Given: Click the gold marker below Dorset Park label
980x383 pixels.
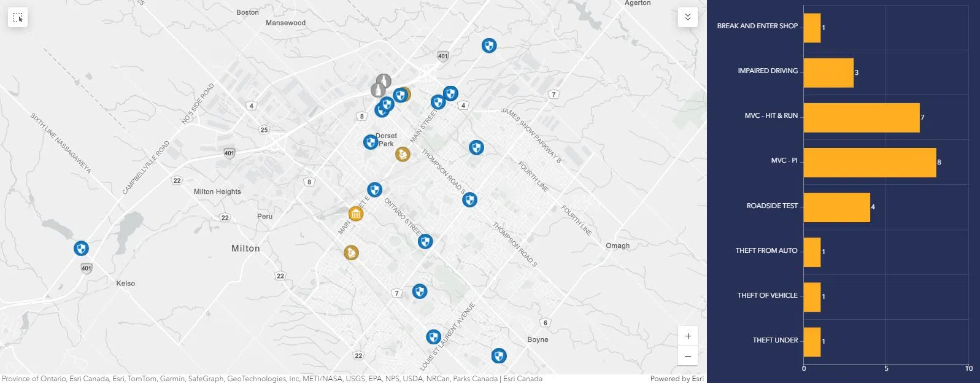Looking at the screenshot, I should coord(403,153).
